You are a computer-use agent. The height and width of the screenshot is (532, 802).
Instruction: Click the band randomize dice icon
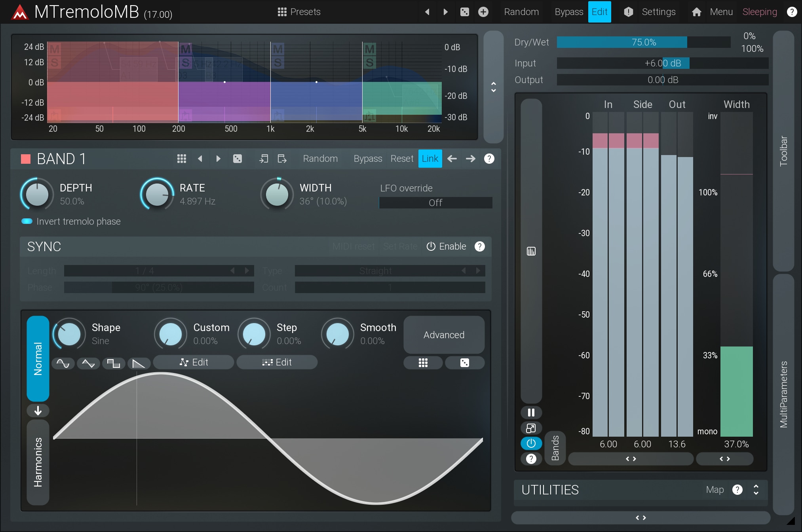(x=238, y=159)
